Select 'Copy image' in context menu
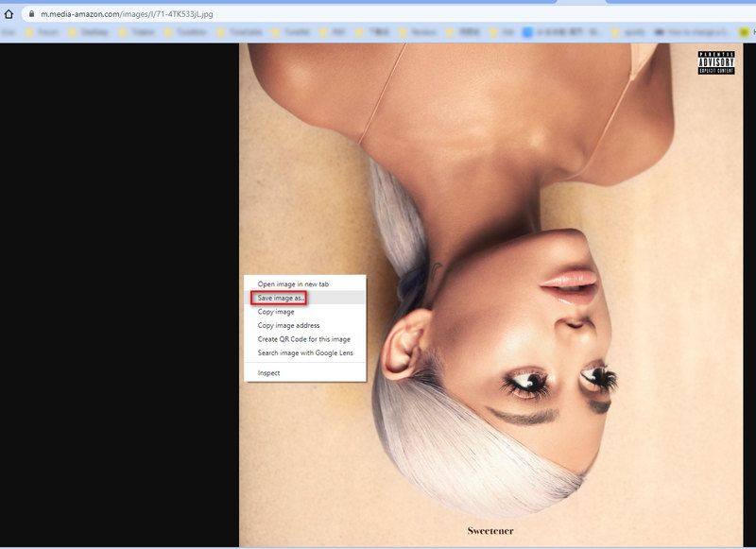Screen dimensions: 756x549 [276, 312]
